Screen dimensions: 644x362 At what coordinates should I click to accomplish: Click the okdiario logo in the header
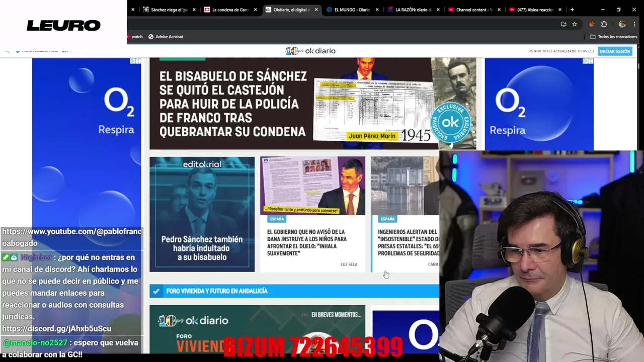(x=310, y=51)
